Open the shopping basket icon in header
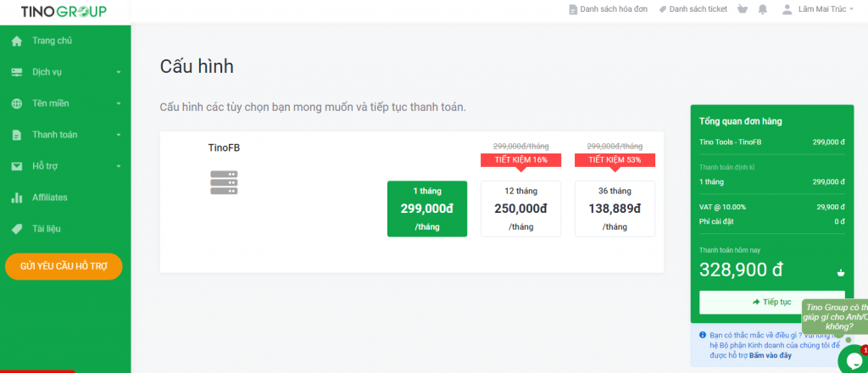The width and height of the screenshot is (868, 373). (743, 8)
